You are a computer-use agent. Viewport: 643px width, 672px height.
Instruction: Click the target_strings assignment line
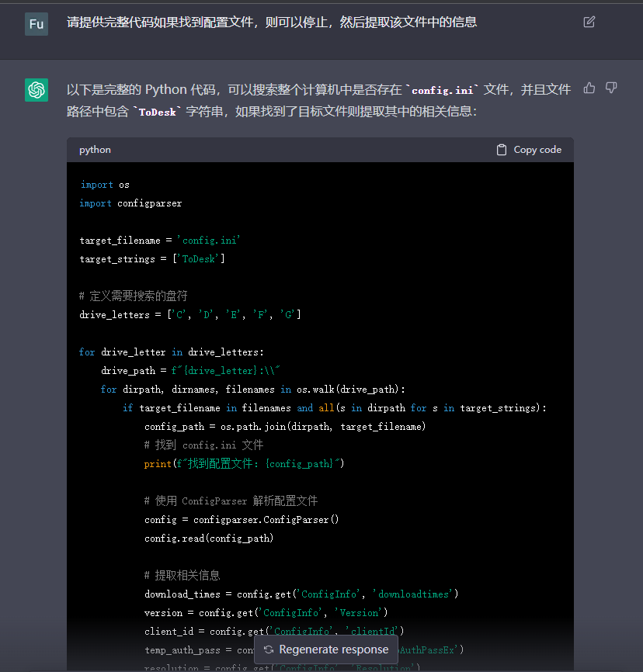(x=151, y=259)
